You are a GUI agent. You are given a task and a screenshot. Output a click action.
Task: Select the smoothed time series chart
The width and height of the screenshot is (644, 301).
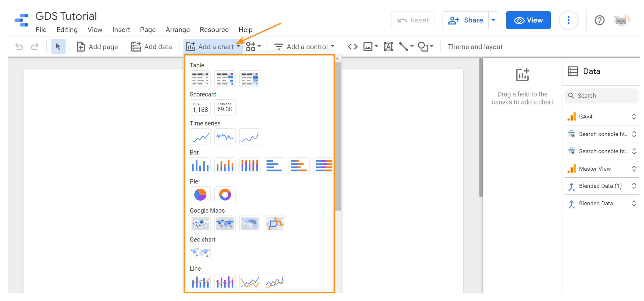tap(250, 136)
